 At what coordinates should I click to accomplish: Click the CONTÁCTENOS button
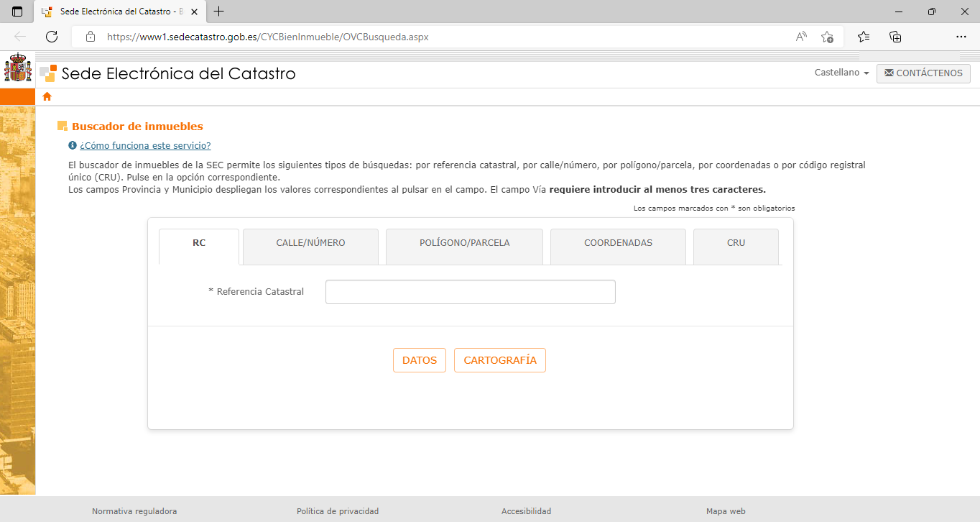(923, 73)
